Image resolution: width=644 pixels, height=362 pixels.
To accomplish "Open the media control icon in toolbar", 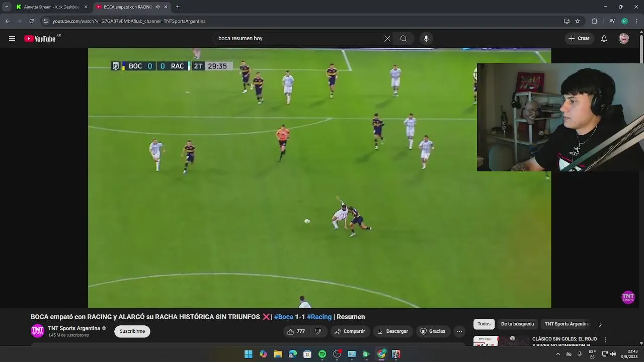I will pos(612,21).
